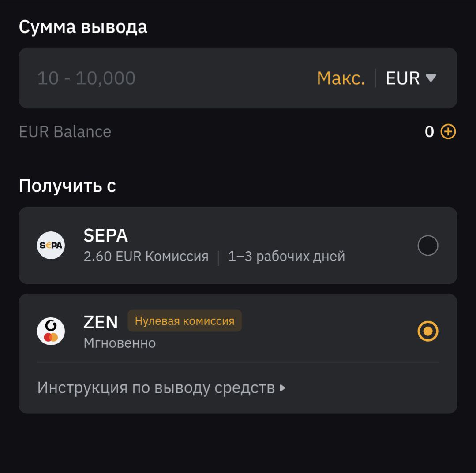Choose the ZEN withdrawal option title

101,322
